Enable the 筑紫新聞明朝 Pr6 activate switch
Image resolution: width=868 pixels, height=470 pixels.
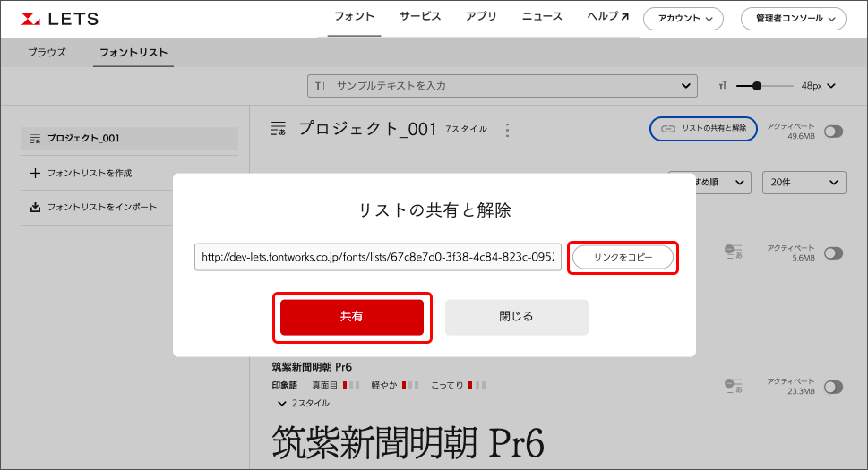pyautogui.click(x=833, y=387)
